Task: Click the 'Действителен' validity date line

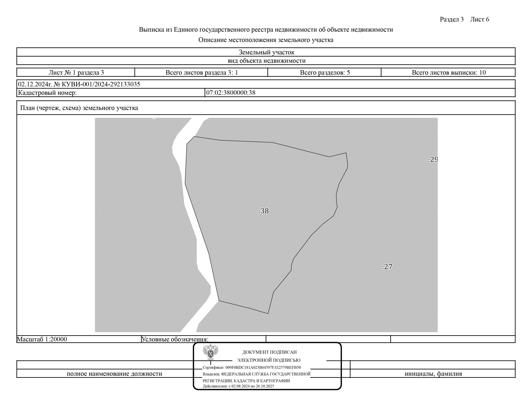Action: [238, 386]
